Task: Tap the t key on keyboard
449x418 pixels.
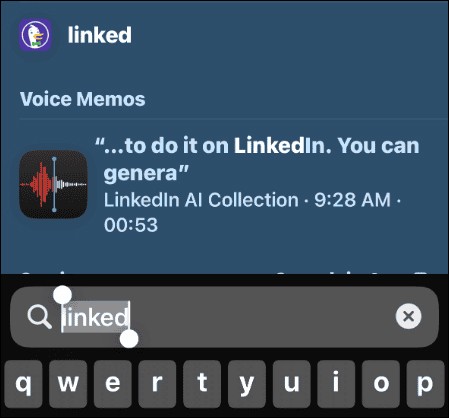Action: (202, 384)
